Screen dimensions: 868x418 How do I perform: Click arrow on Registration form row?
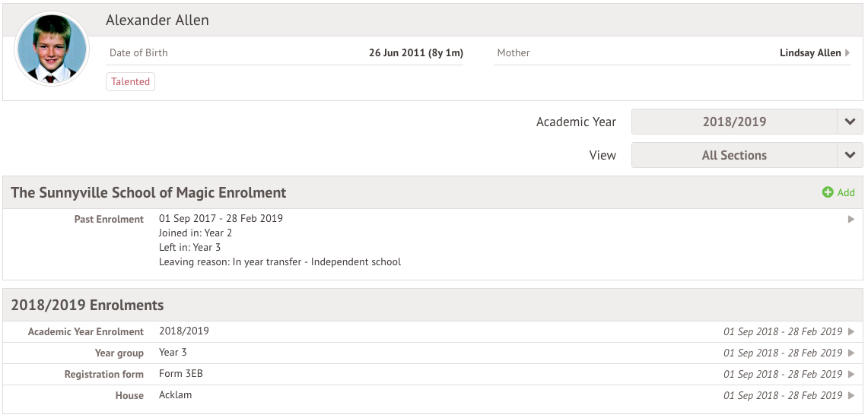click(x=851, y=375)
